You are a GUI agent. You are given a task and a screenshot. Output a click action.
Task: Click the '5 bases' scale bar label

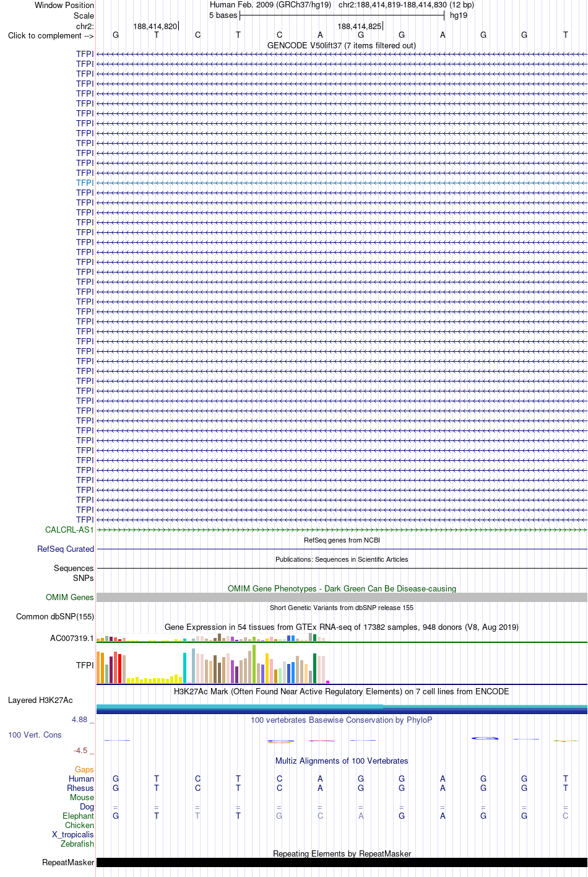(223, 15)
